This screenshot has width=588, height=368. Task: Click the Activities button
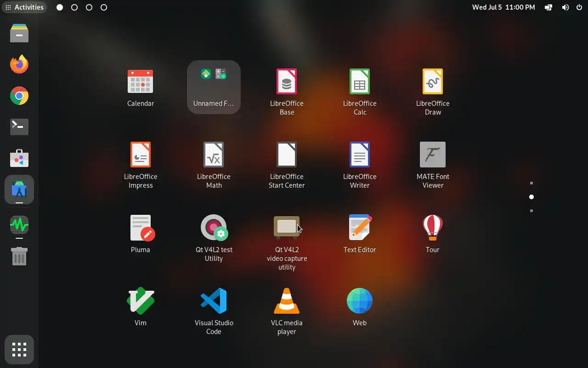24,7
